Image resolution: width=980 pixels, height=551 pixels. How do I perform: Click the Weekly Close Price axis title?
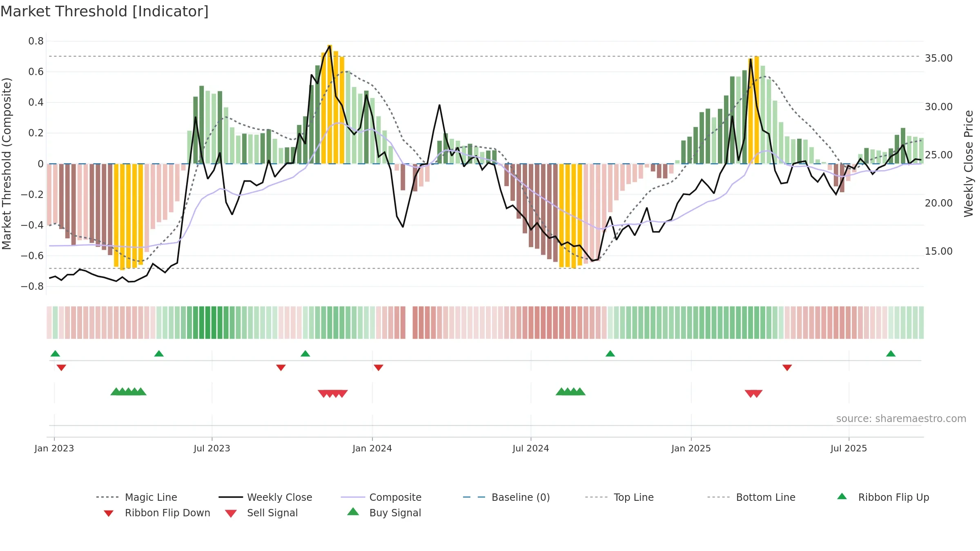point(969,164)
